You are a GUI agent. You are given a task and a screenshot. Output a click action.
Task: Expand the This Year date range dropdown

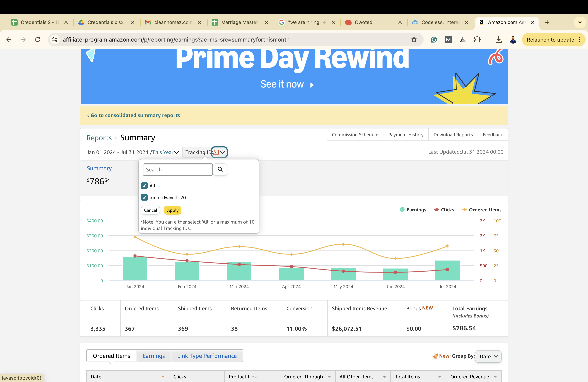point(166,152)
